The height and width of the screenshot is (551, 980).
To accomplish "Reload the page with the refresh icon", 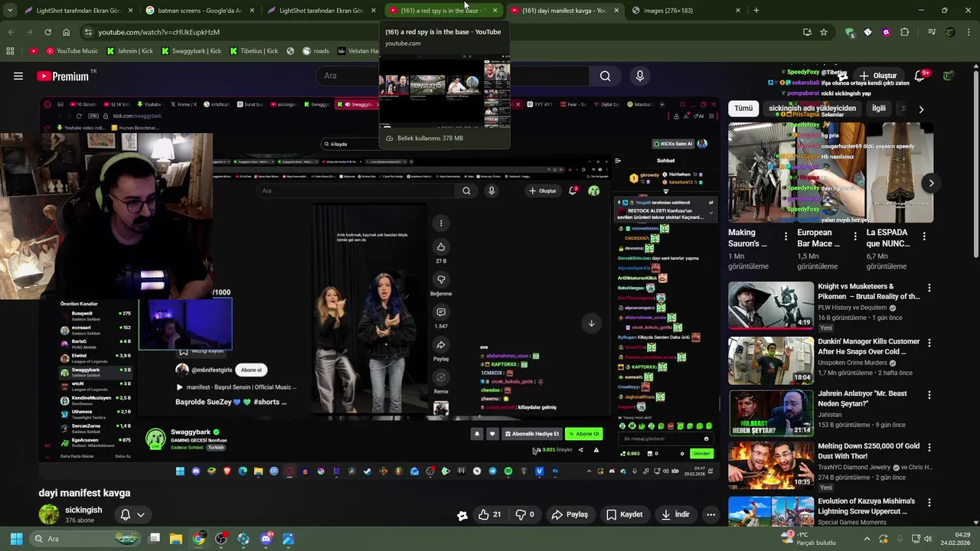I will click(x=47, y=32).
